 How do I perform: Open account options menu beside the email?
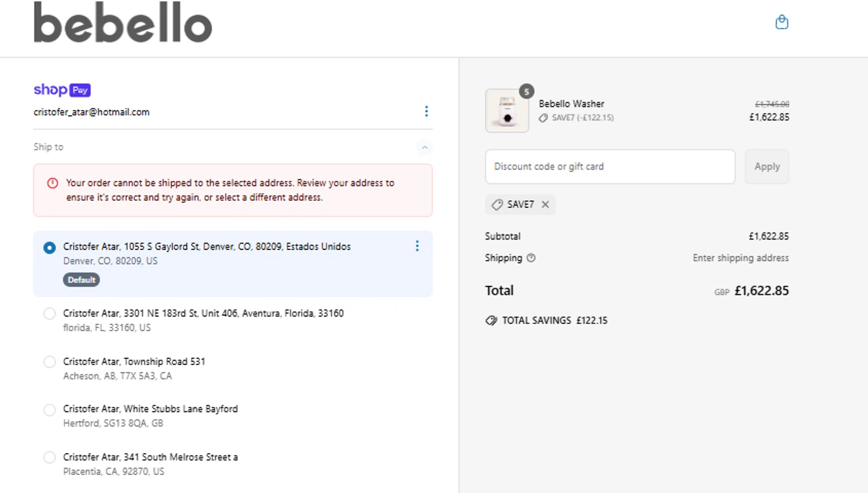426,111
